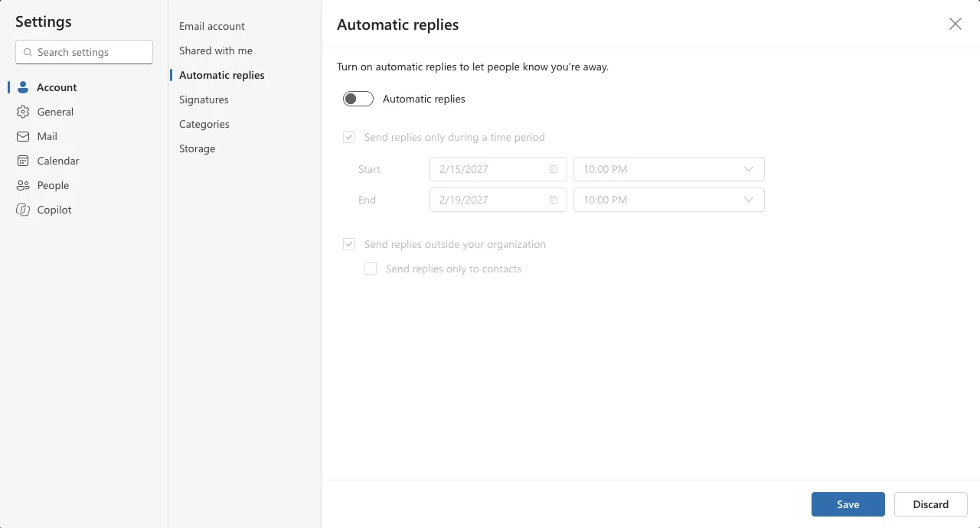Click the Start date field 2/15/2027
980x528 pixels.
(498, 169)
